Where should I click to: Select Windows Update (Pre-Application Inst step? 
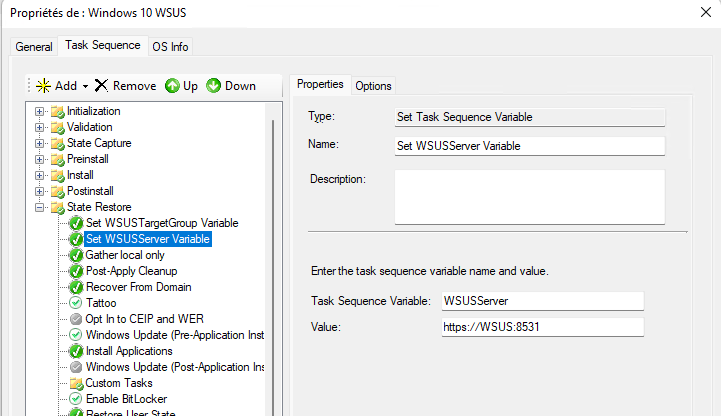tap(175, 335)
